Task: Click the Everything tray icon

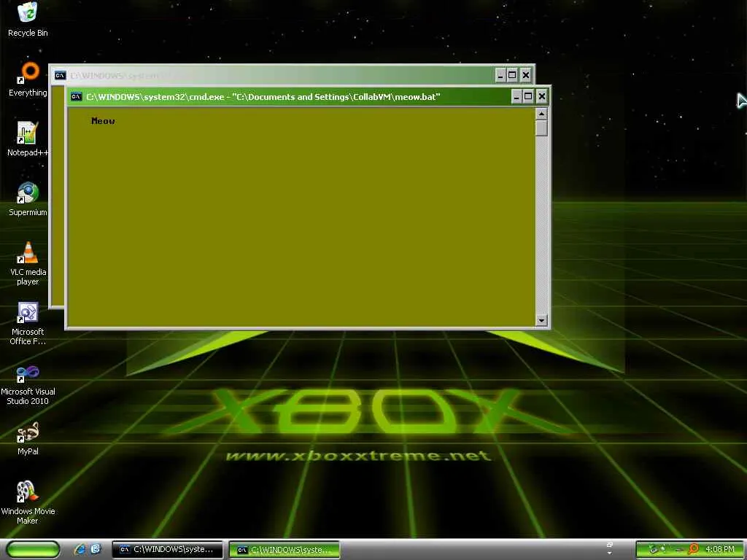Action: (x=694, y=549)
